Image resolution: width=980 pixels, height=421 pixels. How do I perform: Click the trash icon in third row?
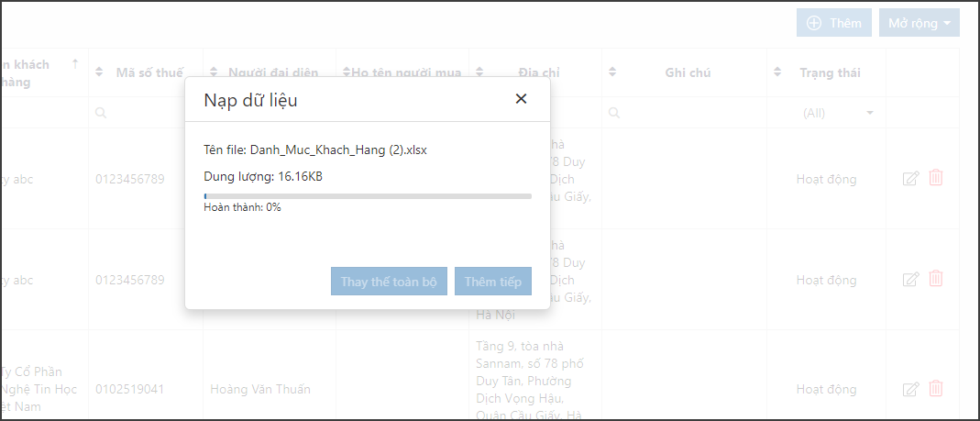936,389
